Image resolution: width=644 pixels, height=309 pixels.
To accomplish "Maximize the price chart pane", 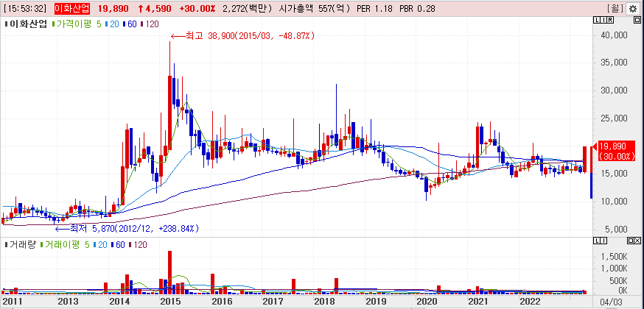I will (x=637, y=20).
